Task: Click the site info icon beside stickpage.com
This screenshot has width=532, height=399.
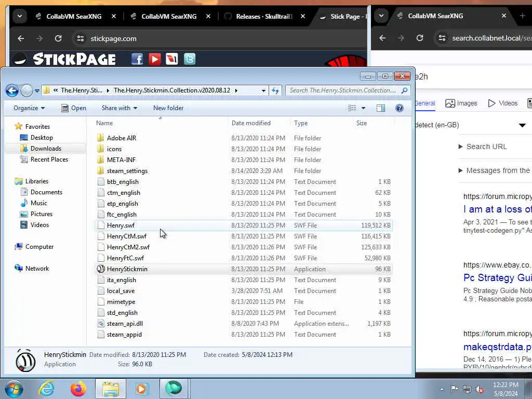Action: (81, 38)
